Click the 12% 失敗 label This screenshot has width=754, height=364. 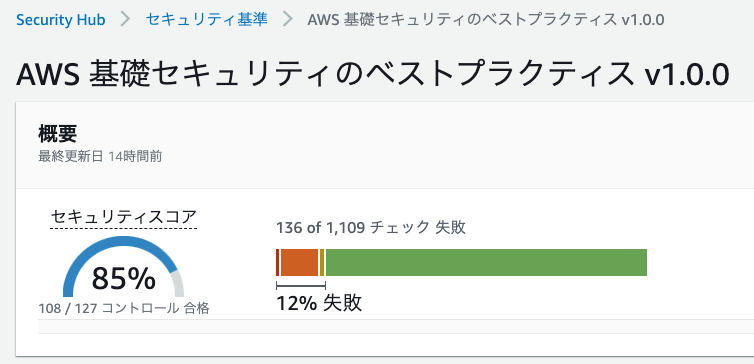[319, 303]
